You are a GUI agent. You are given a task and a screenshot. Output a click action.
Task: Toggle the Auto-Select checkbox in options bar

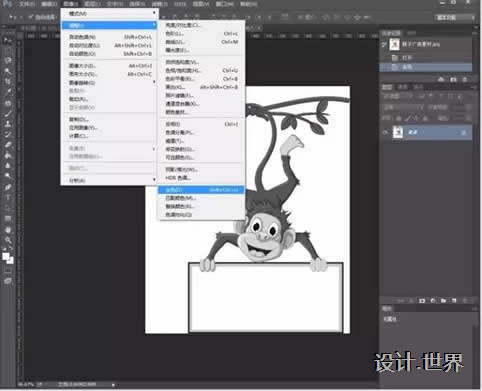pos(31,17)
